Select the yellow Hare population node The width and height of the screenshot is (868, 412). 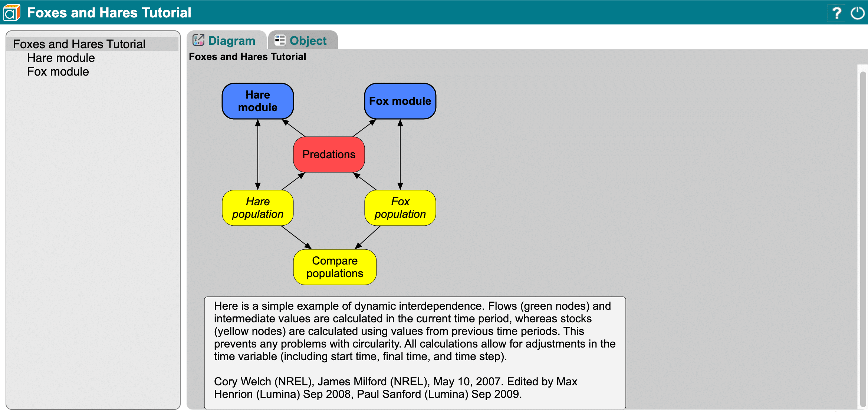(x=258, y=208)
